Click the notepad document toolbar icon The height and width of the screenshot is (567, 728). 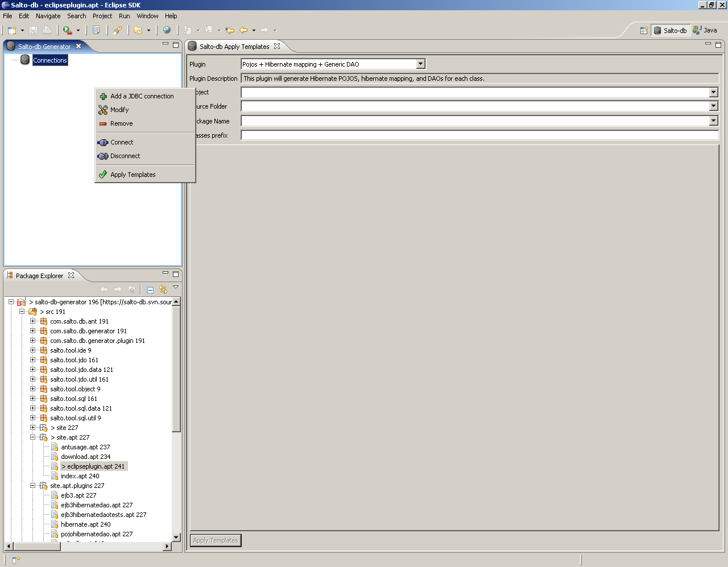(96, 30)
